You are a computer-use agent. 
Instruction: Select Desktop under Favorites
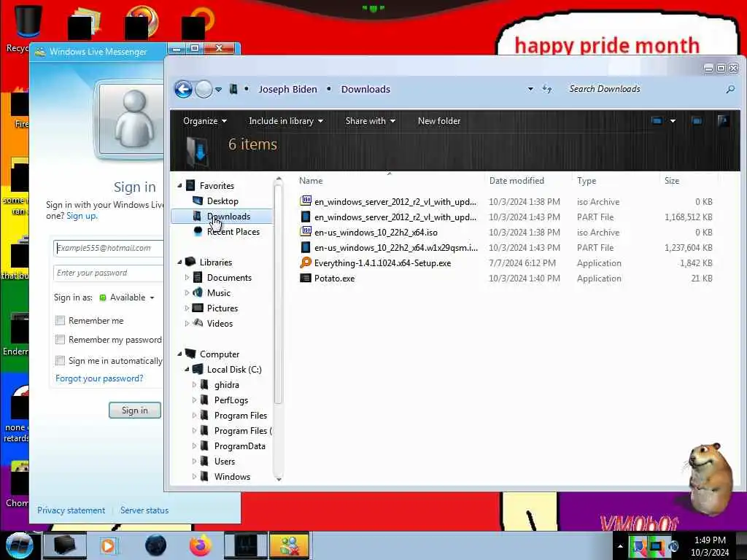[222, 201]
